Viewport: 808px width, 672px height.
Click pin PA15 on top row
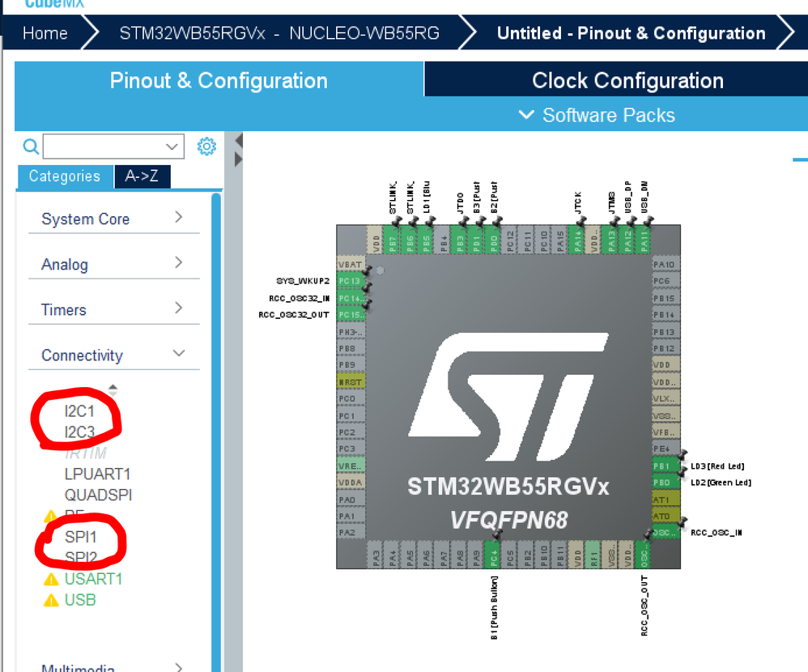point(560,239)
